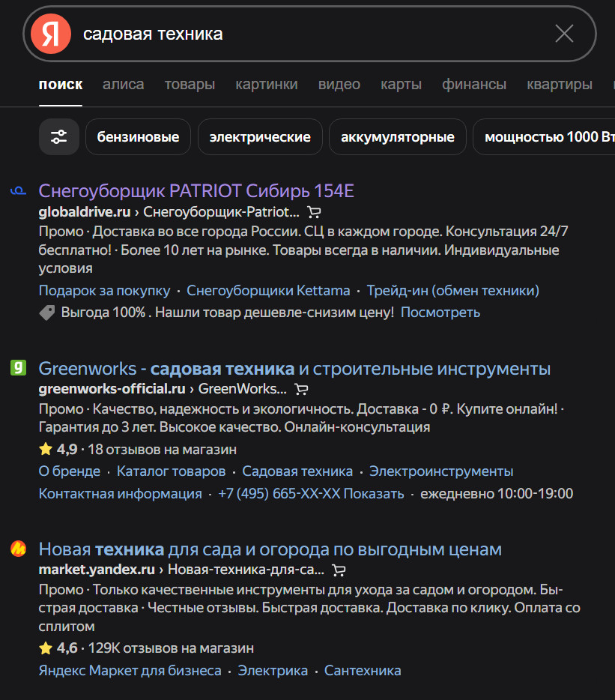Image resolution: width=615 pixels, height=700 pixels.
Task: Open the Подарок за покупку sitelink
Action: coord(104,291)
